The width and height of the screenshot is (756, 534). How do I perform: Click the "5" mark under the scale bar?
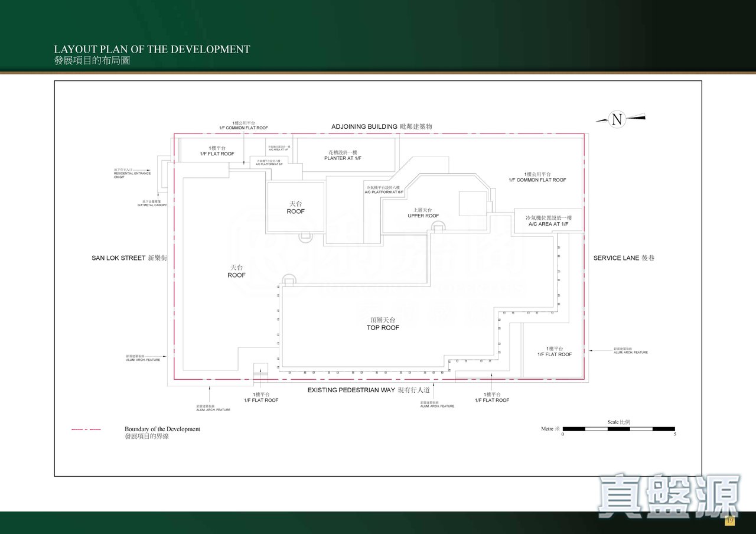pos(675,434)
